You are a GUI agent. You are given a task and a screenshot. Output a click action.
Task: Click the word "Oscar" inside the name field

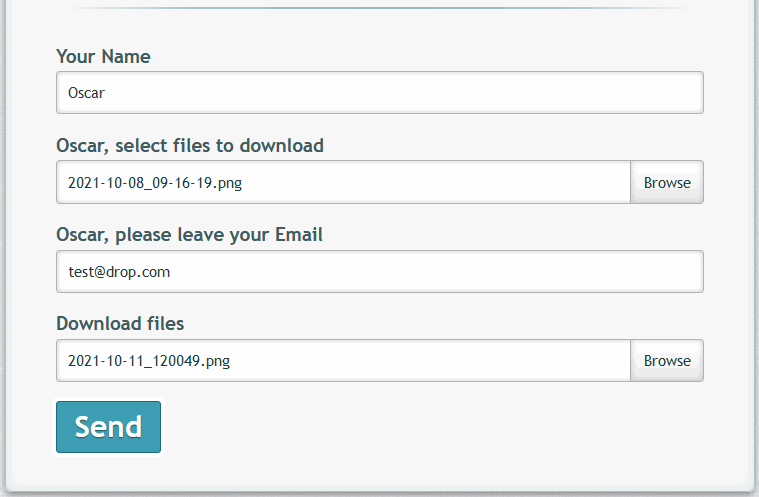pyautogui.click(x=86, y=93)
